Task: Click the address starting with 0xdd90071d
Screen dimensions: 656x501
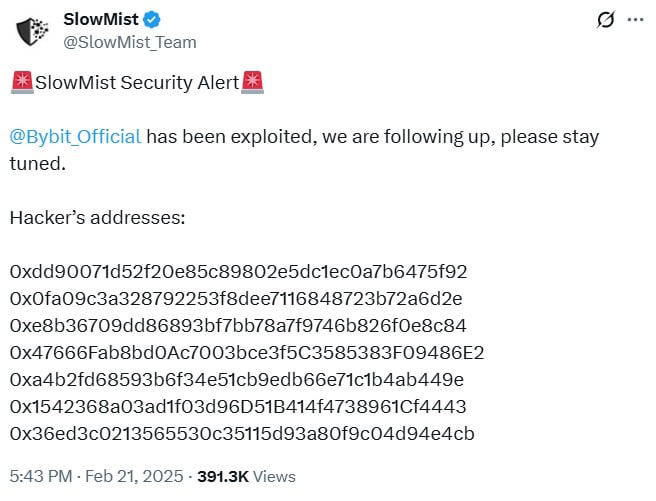Action: pos(238,272)
